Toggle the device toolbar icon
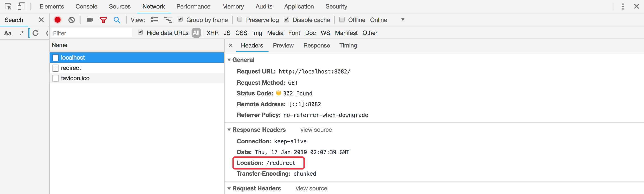Viewport: 644px width, 194px height. (x=21, y=6)
